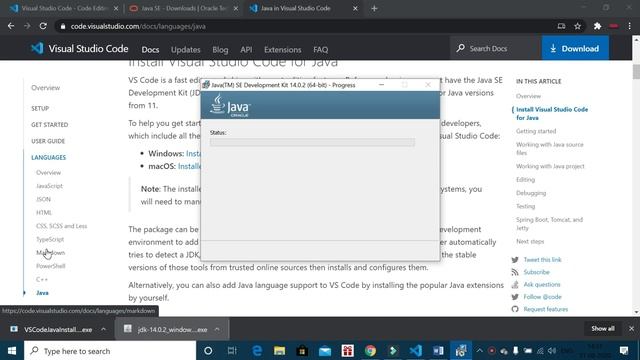Open HTML in Languages sidebar

(44, 212)
